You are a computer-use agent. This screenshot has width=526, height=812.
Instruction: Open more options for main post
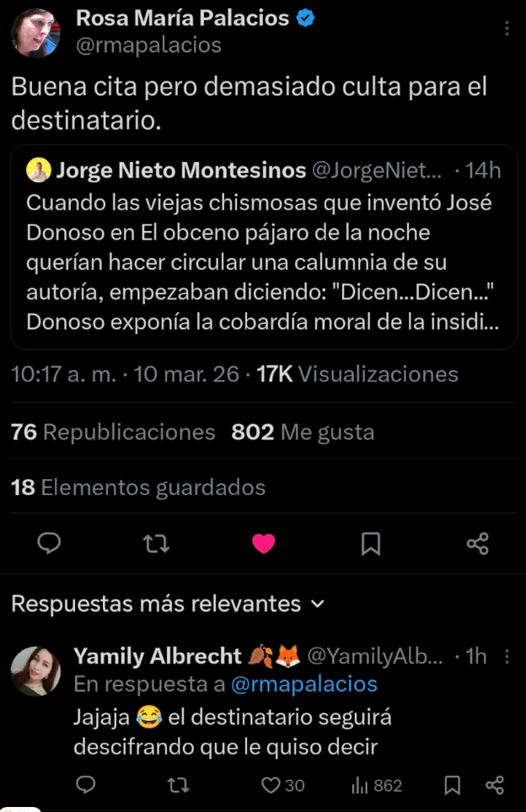(507, 29)
